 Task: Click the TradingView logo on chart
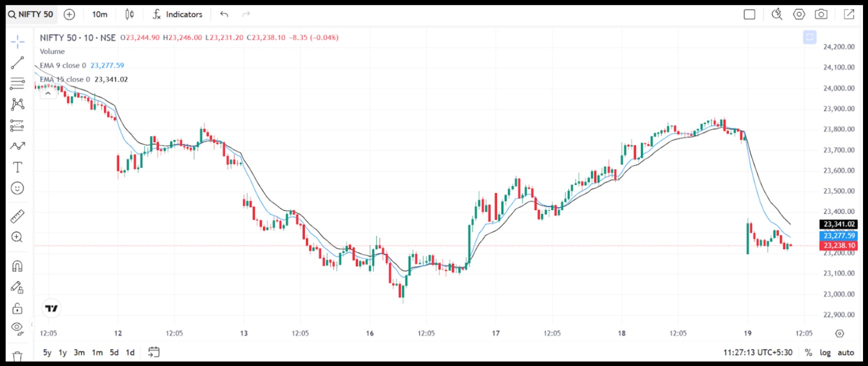pyautogui.click(x=52, y=308)
